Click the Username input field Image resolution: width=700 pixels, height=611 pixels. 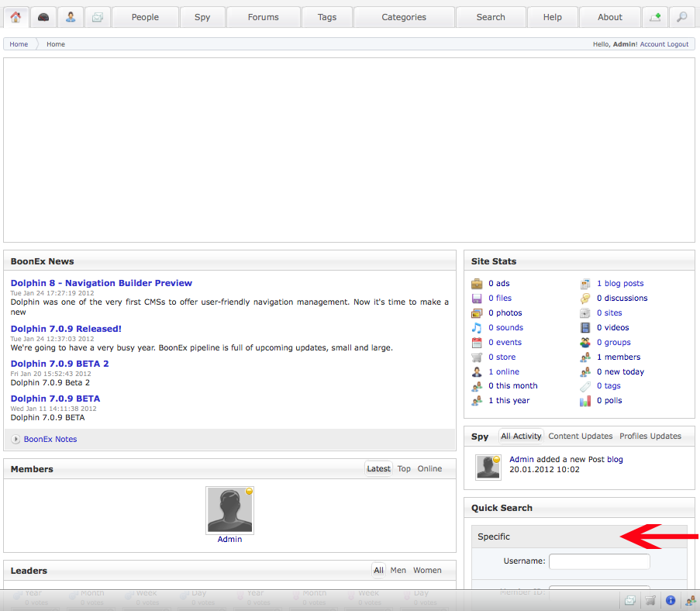[599, 561]
